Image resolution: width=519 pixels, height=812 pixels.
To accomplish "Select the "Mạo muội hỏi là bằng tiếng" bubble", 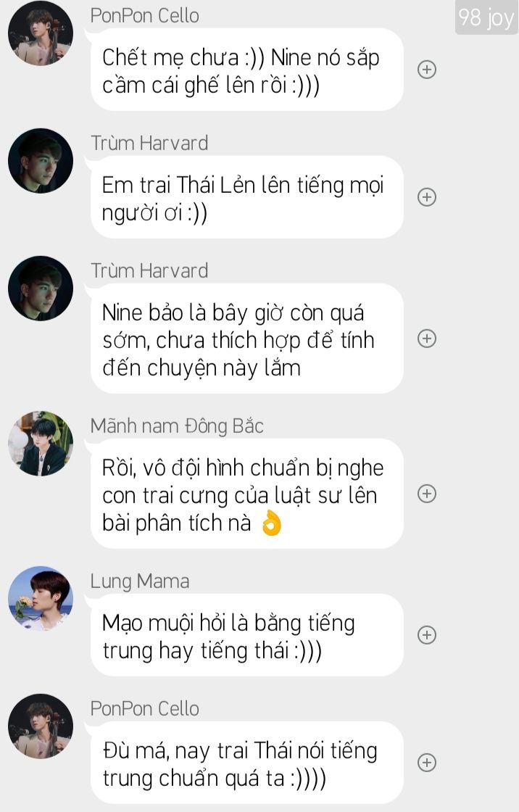I will coord(246,635).
